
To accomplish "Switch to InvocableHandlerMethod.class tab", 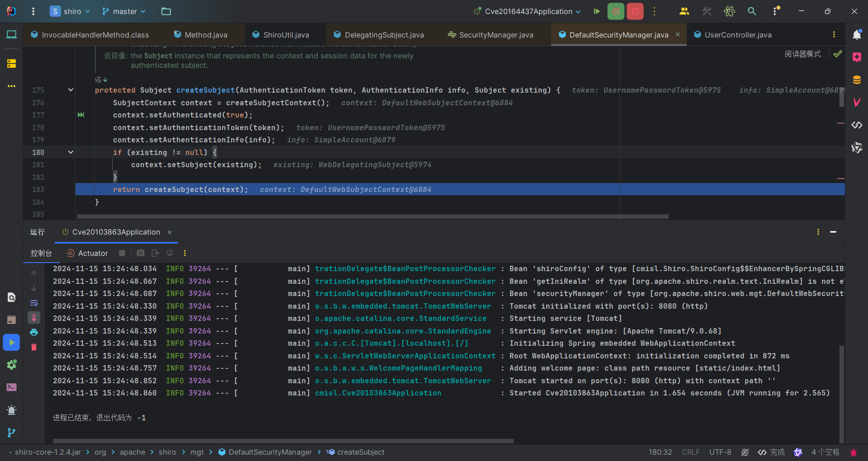I will 90,35.
